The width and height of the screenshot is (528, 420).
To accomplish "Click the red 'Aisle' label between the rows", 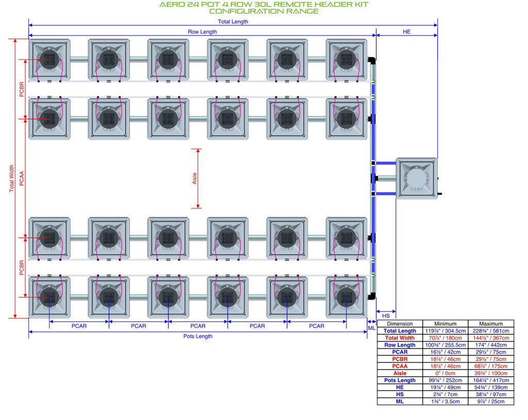I will click(194, 179).
